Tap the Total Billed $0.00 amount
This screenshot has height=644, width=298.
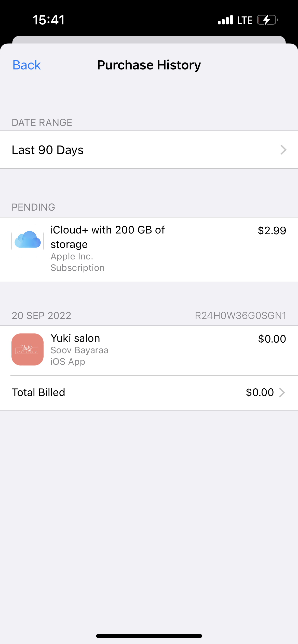(x=260, y=392)
